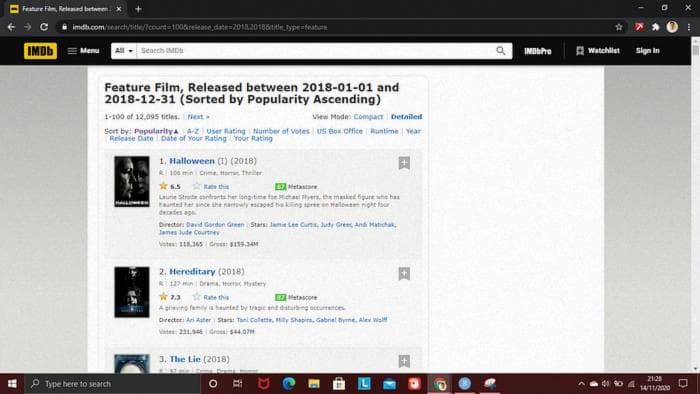Expand the All search category dropdown
The width and height of the screenshot is (700, 394).
click(x=124, y=51)
